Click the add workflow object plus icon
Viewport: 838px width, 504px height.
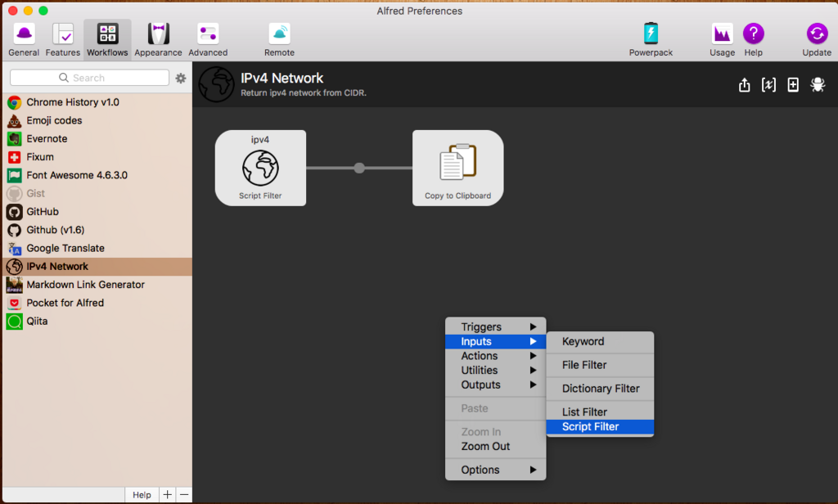click(x=793, y=84)
